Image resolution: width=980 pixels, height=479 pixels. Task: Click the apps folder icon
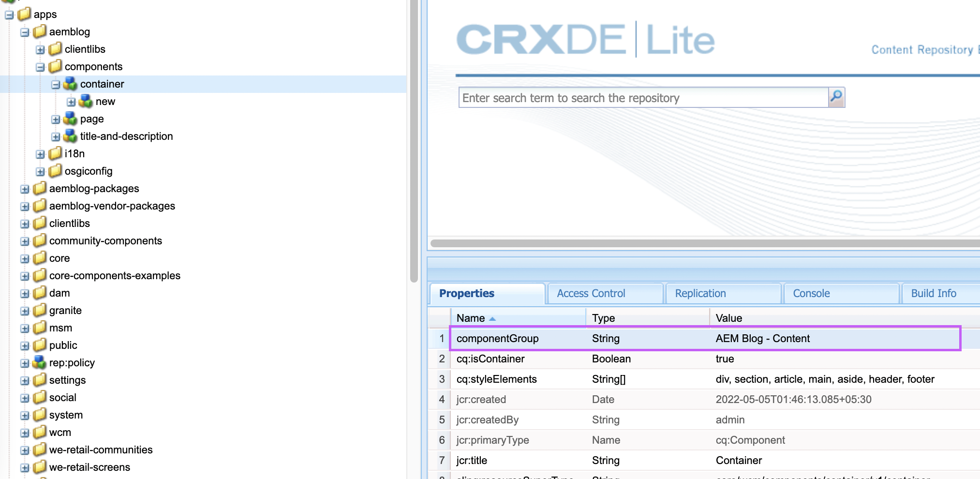point(24,14)
